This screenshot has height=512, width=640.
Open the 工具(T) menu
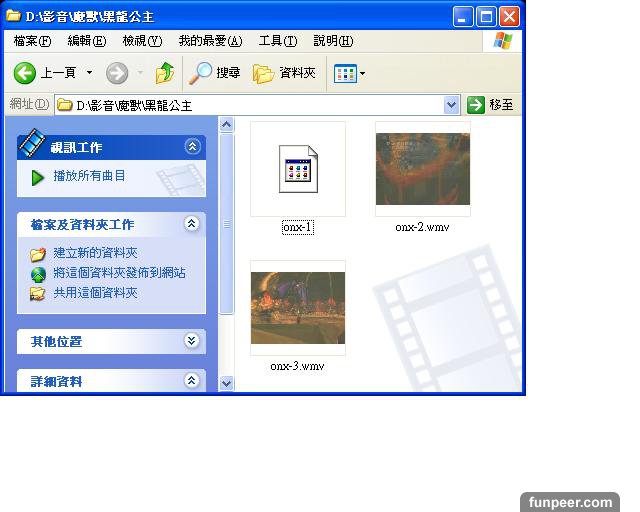277,41
